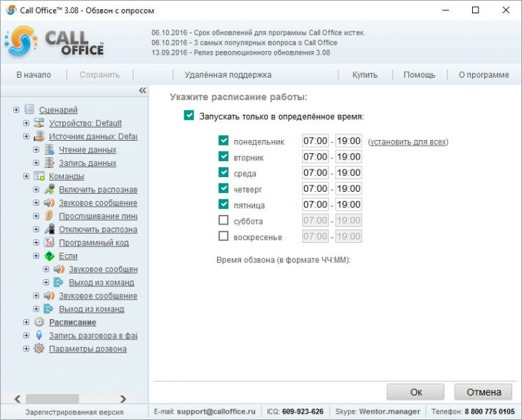This screenshot has width=522, height=420.
Task: Expand the Устройство: Default node
Action: tap(27, 123)
